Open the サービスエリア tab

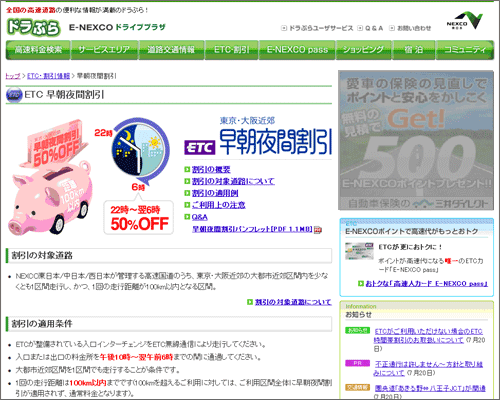pyautogui.click(x=104, y=50)
